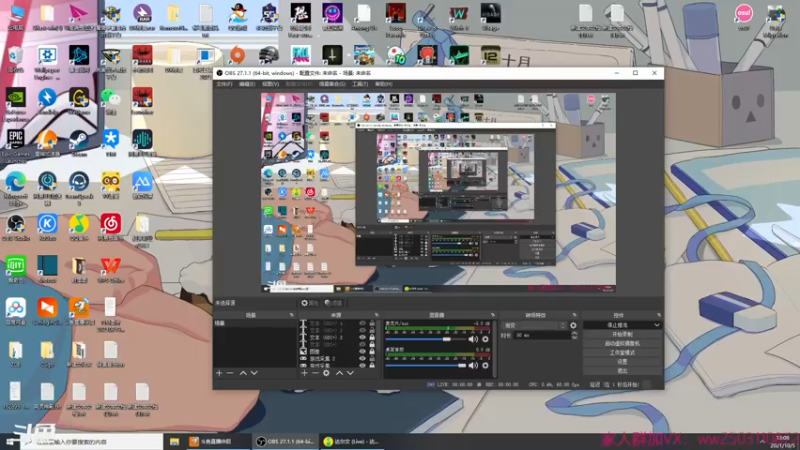Move the scene down in the scenes list
The height and width of the screenshot is (450, 800).
[254, 373]
